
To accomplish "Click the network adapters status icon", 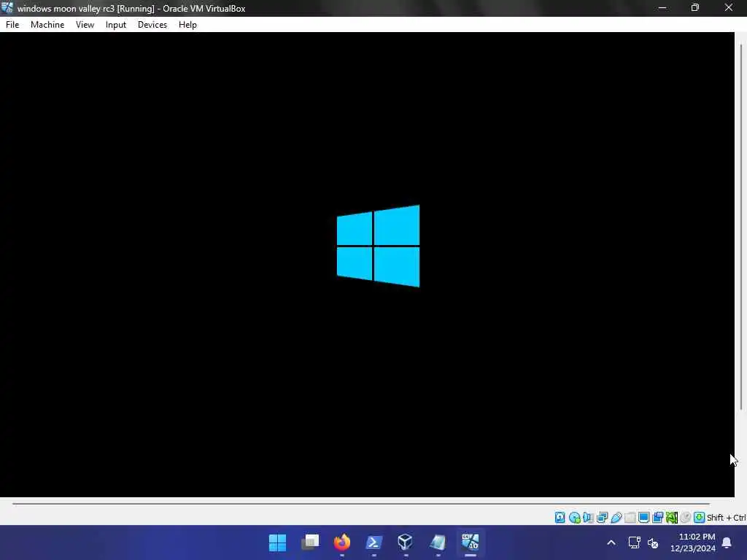I will pos(602,517).
